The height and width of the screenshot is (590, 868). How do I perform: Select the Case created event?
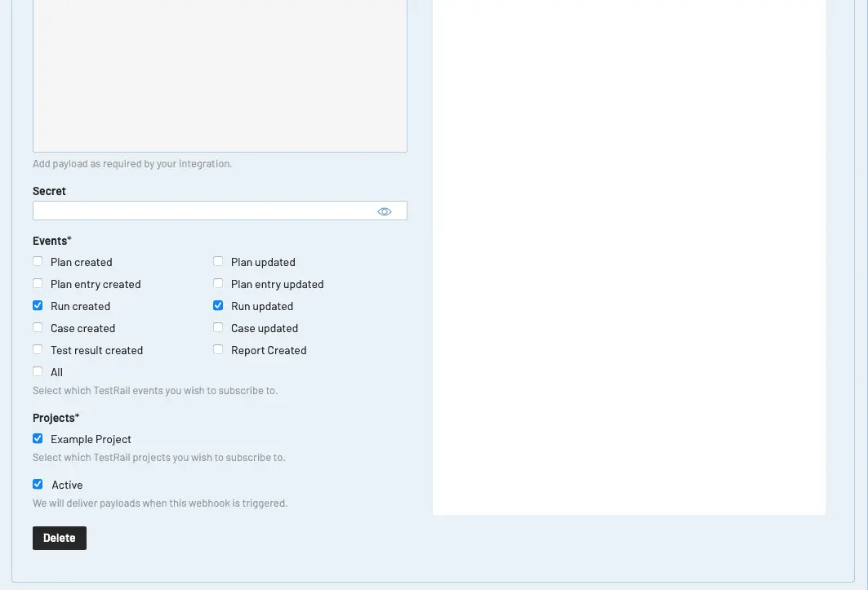click(38, 328)
